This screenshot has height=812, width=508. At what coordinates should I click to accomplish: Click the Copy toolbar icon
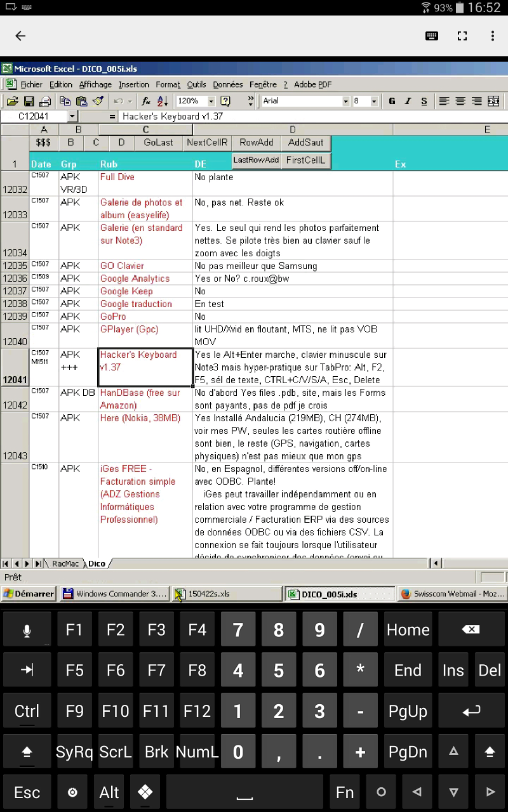click(x=65, y=101)
